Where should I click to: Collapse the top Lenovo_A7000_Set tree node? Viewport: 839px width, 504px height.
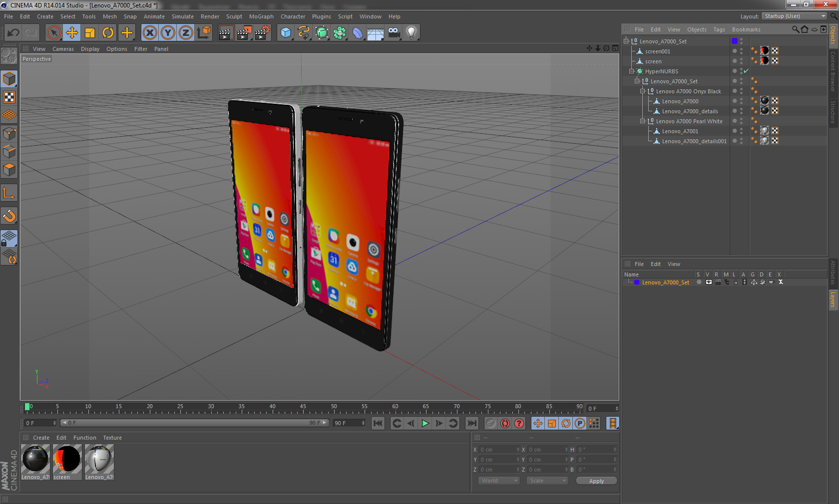click(x=626, y=41)
